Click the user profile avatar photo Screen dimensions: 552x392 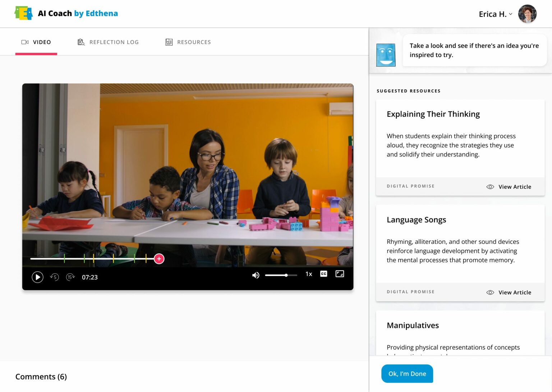(x=527, y=14)
